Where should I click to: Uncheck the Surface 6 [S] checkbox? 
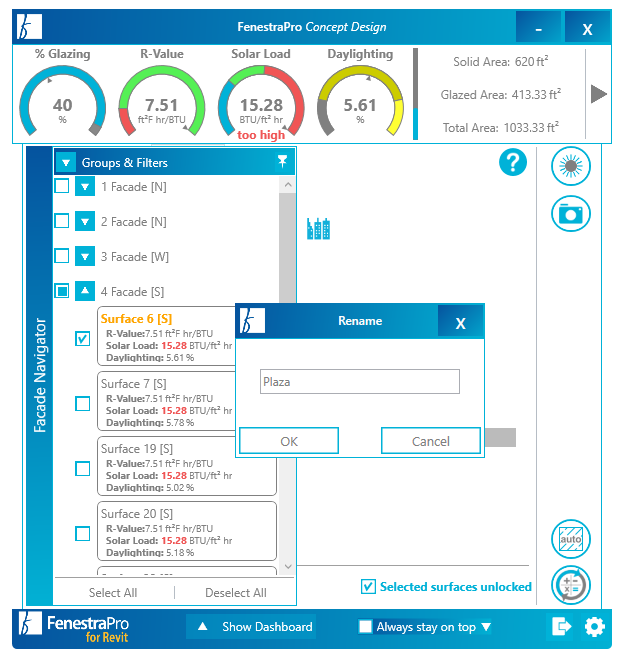coord(82,338)
